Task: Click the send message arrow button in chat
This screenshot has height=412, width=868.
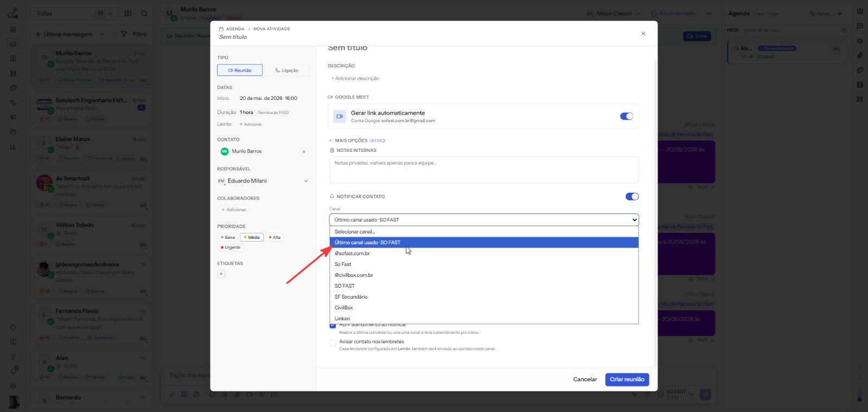Action: coord(705,395)
